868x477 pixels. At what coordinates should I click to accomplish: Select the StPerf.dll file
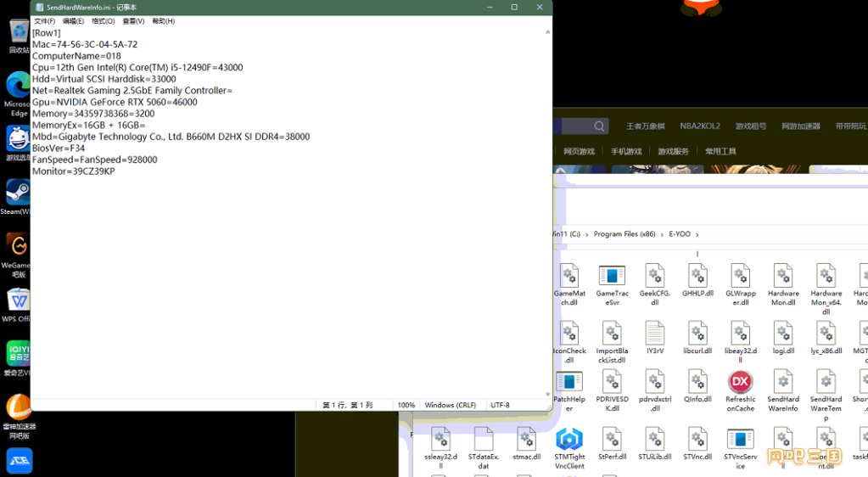(x=612, y=444)
